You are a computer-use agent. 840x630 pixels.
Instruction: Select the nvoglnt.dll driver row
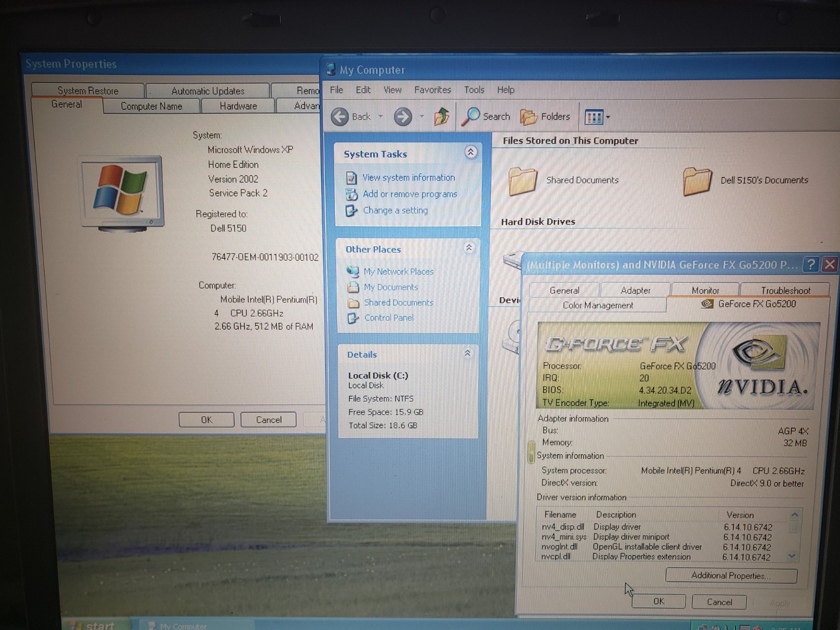tap(656, 547)
